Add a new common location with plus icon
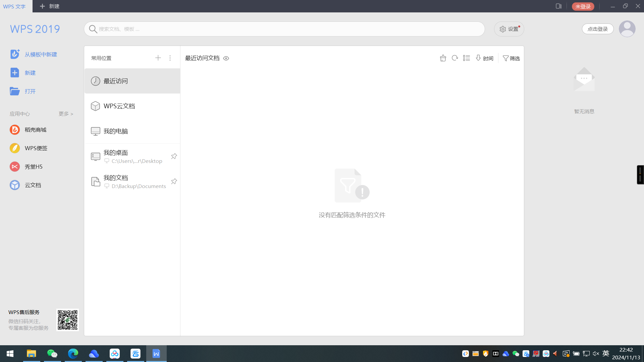Screen dimensions: 644x362 tap(158, 58)
